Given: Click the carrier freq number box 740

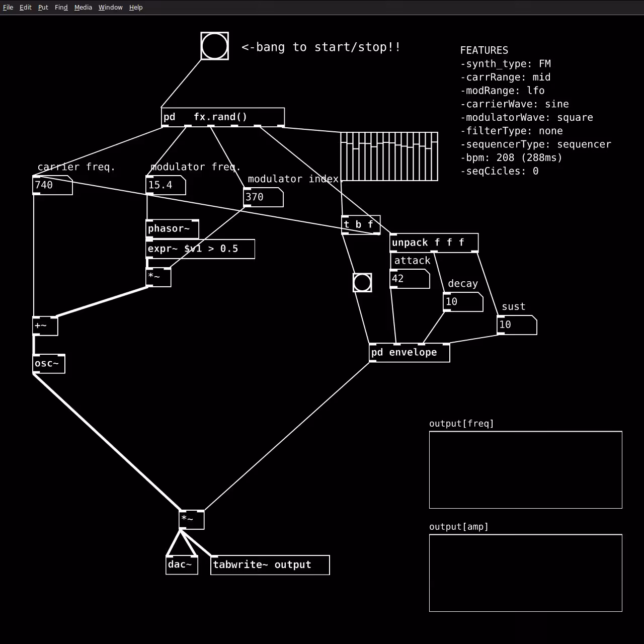Looking at the screenshot, I should (x=52, y=185).
